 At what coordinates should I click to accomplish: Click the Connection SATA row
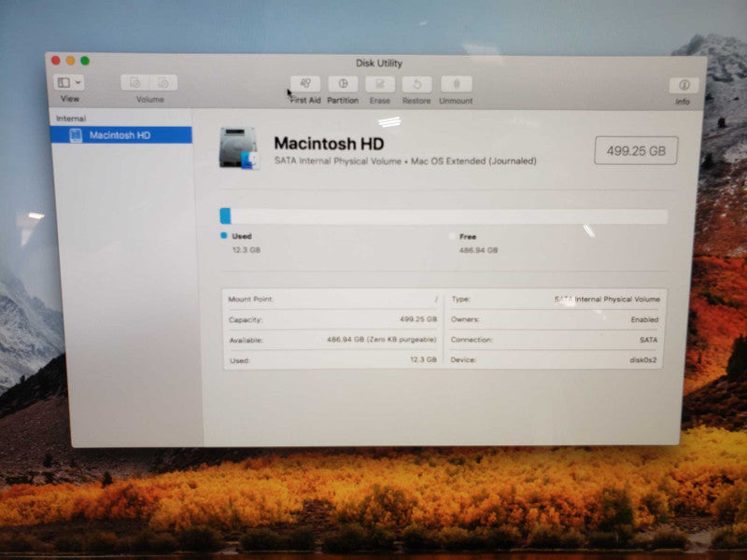[x=555, y=340]
